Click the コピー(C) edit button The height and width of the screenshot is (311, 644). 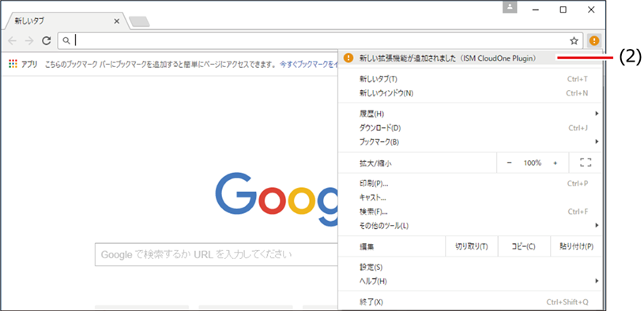pos(524,246)
